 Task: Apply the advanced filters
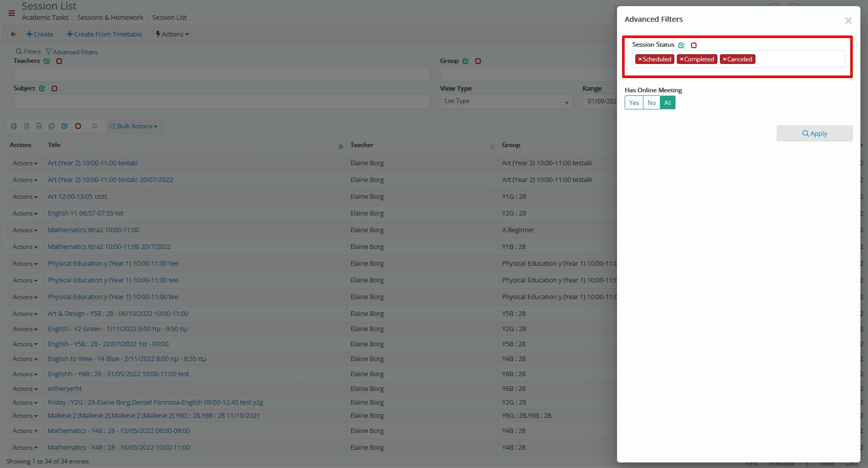814,133
